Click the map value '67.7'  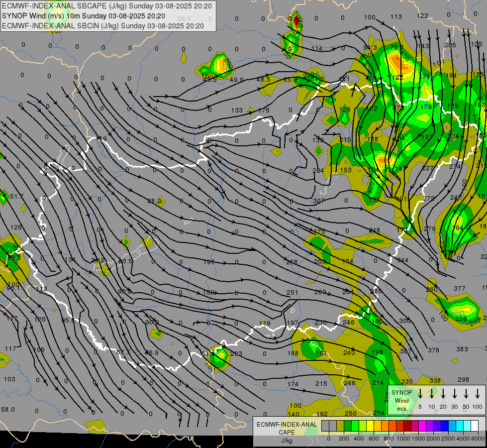[123, 352]
